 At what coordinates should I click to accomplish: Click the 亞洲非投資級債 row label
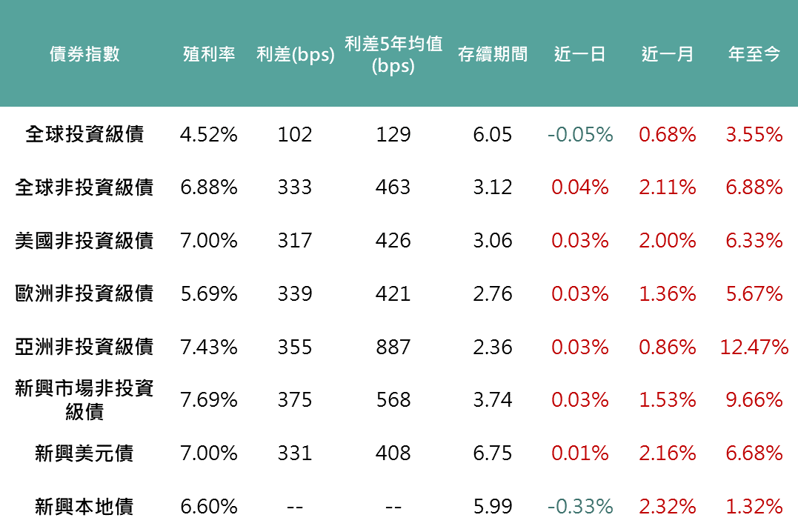(x=84, y=347)
